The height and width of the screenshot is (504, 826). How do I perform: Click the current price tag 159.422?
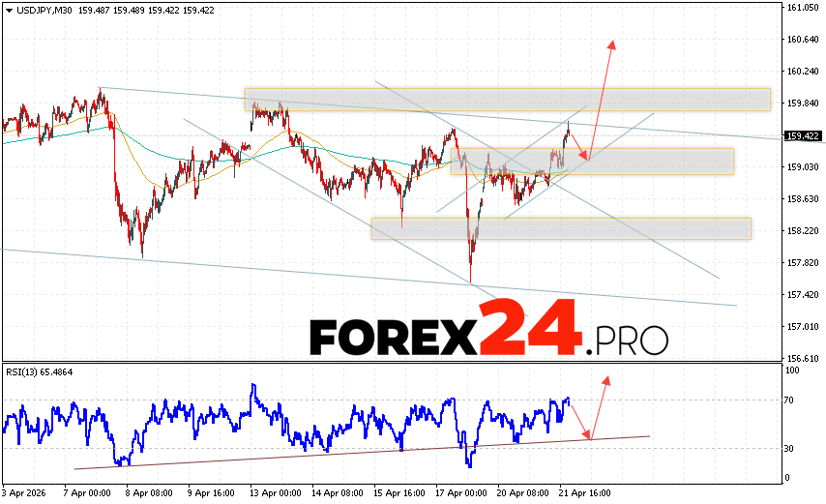point(802,136)
